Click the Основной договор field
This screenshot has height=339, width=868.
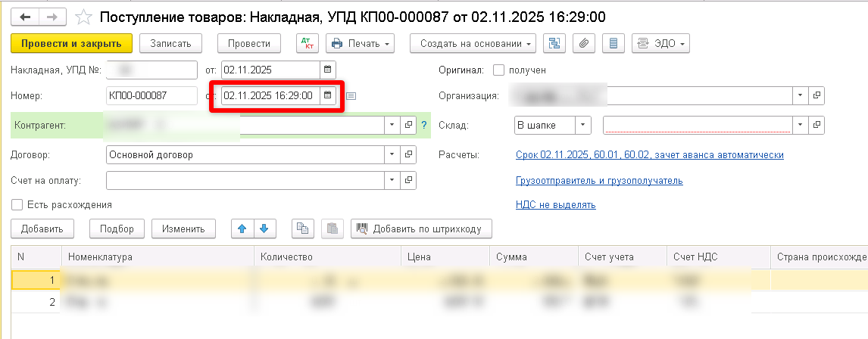[245, 155]
